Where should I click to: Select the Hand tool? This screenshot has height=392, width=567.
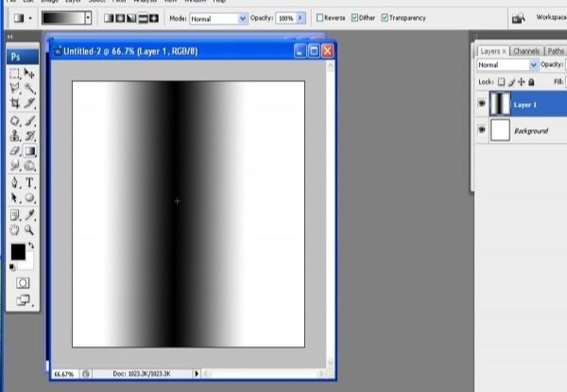point(14,230)
